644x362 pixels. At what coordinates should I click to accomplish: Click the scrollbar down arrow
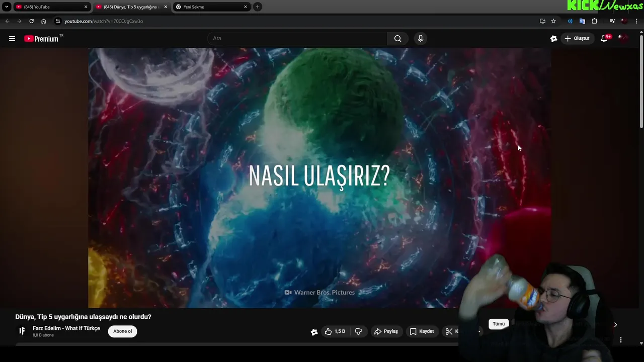[641, 343]
